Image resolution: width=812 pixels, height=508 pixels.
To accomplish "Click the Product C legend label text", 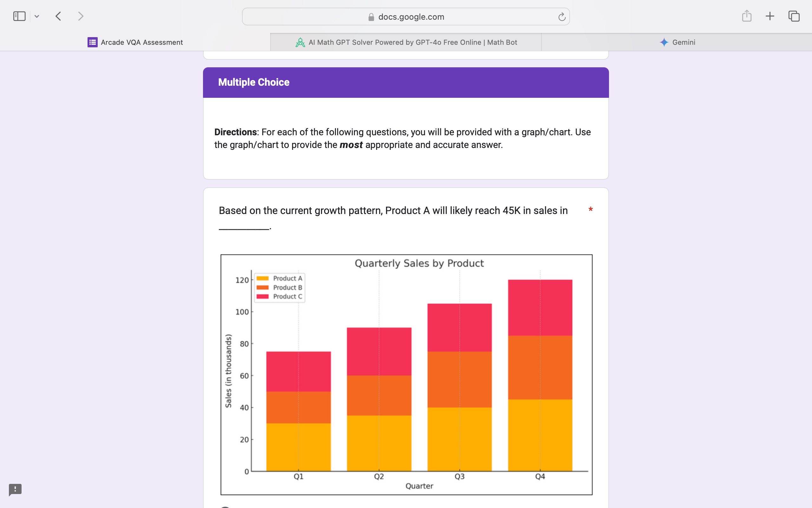I will pyautogui.click(x=288, y=296).
